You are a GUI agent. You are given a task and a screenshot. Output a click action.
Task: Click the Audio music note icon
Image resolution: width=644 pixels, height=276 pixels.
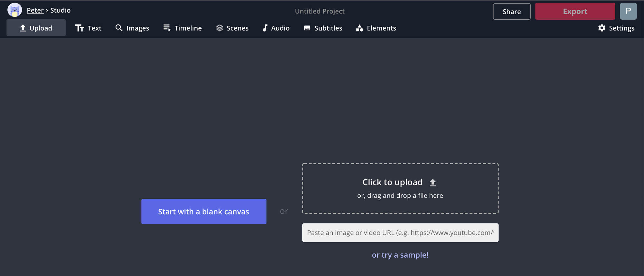(265, 28)
